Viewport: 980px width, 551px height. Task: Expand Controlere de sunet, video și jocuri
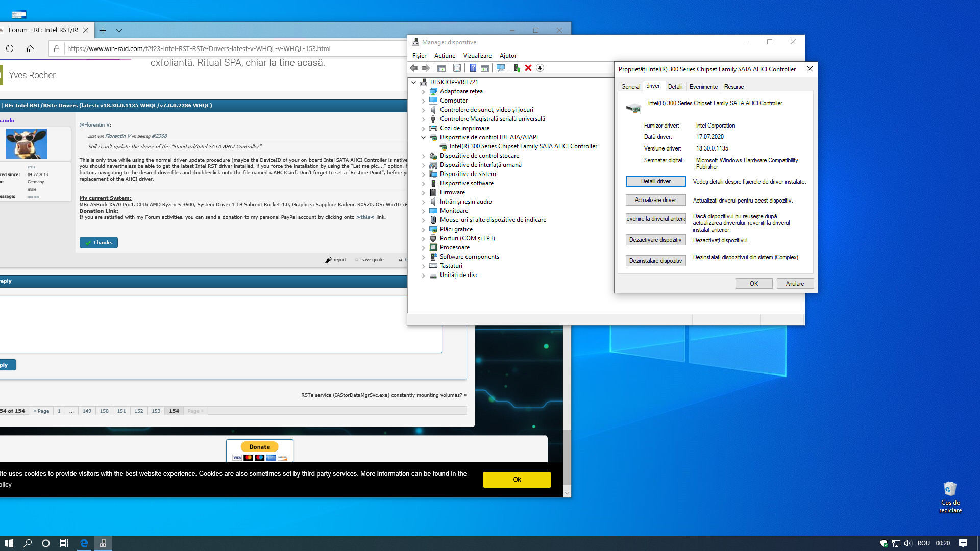423,110
